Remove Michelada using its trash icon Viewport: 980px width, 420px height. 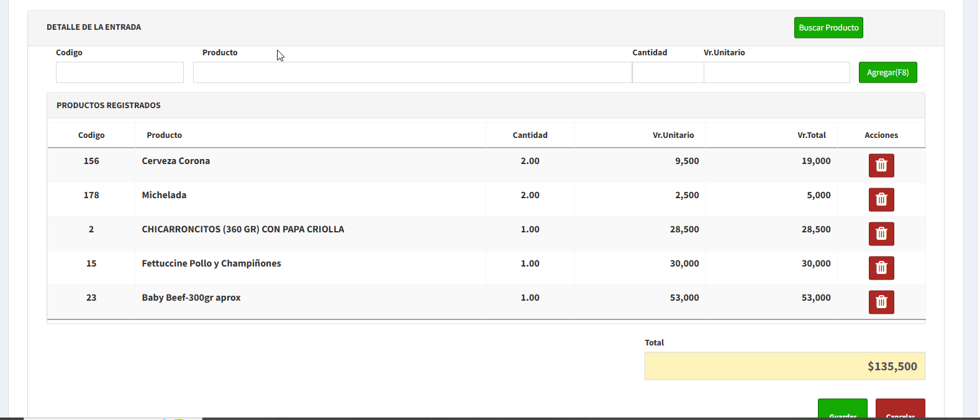(x=881, y=199)
